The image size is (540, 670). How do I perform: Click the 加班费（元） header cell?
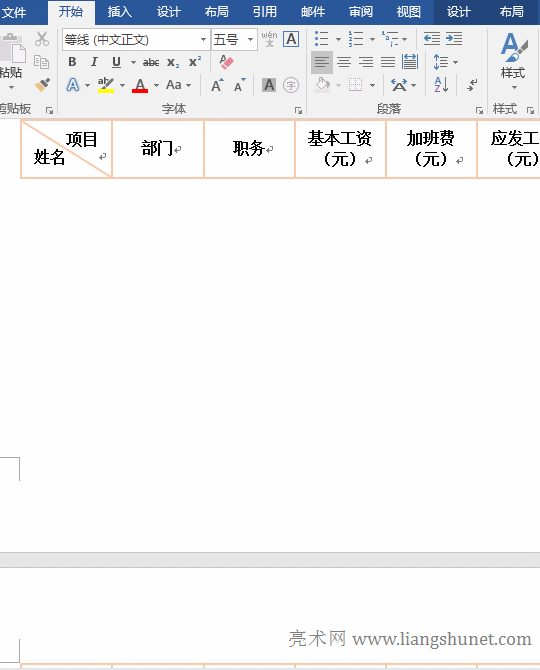pos(431,149)
